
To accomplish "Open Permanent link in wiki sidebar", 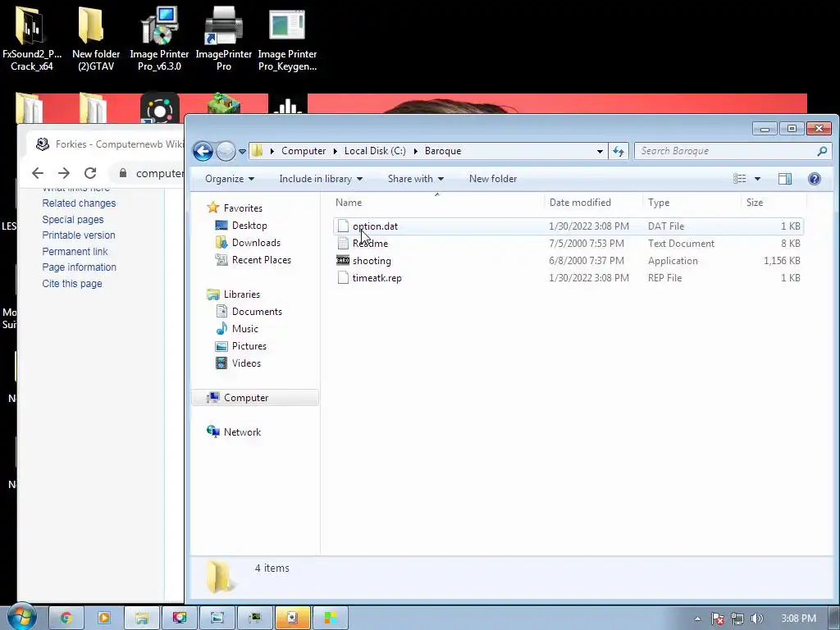I will (x=75, y=251).
